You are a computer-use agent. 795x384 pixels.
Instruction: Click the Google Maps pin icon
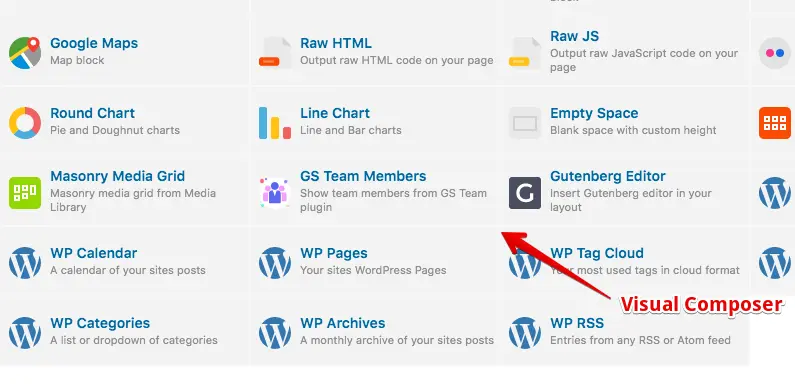pos(25,53)
